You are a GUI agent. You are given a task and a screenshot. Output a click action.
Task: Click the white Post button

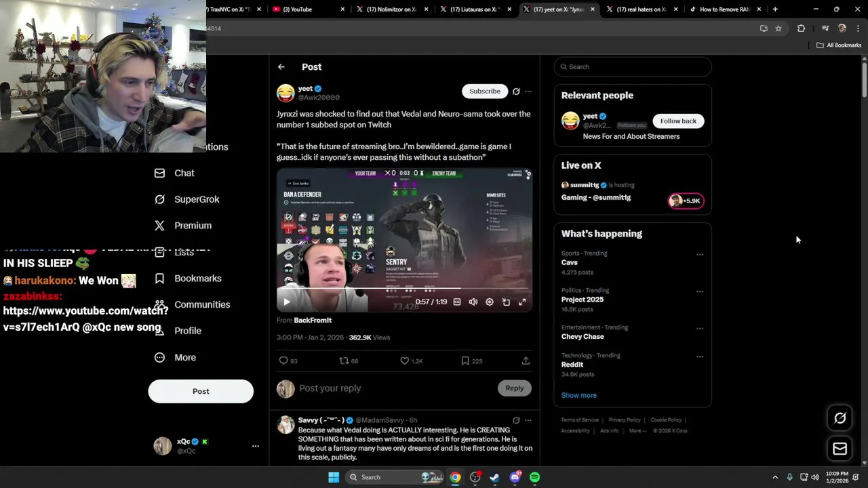pyautogui.click(x=201, y=391)
